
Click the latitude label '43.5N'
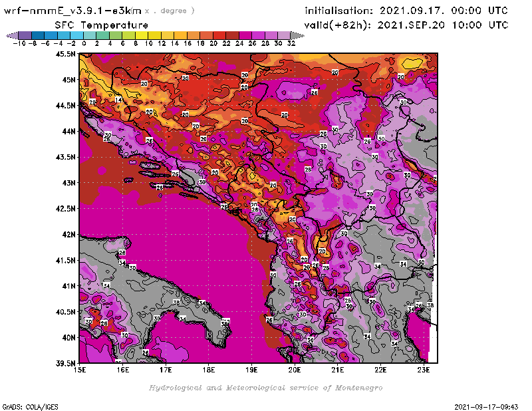[65, 157]
